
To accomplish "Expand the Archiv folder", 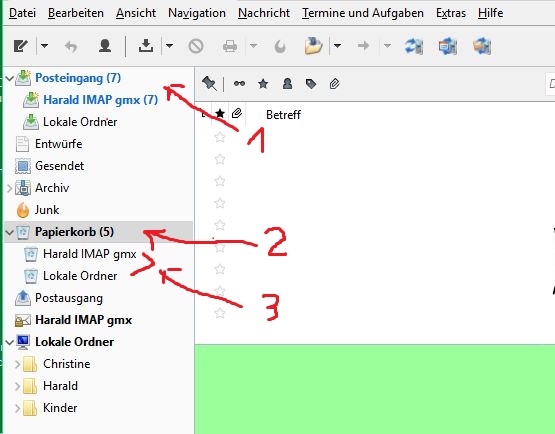I will 10,188.
